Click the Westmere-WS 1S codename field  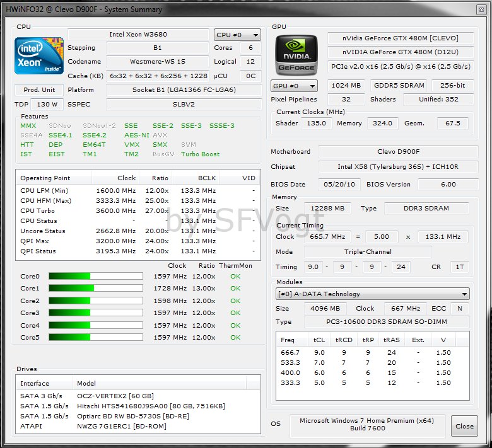click(x=158, y=62)
